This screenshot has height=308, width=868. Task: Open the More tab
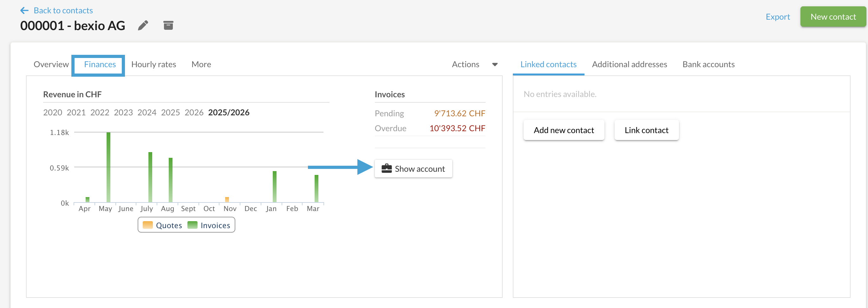tap(201, 64)
